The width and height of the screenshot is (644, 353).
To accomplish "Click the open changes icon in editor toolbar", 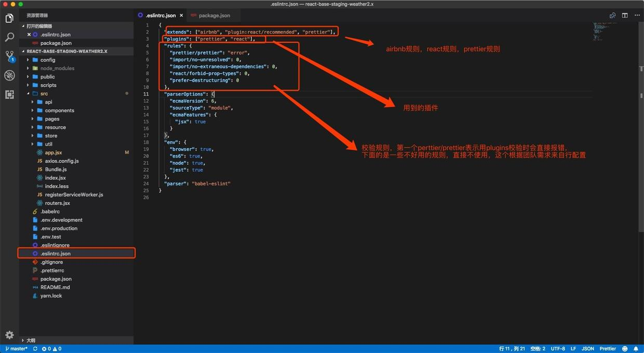I will [612, 16].
